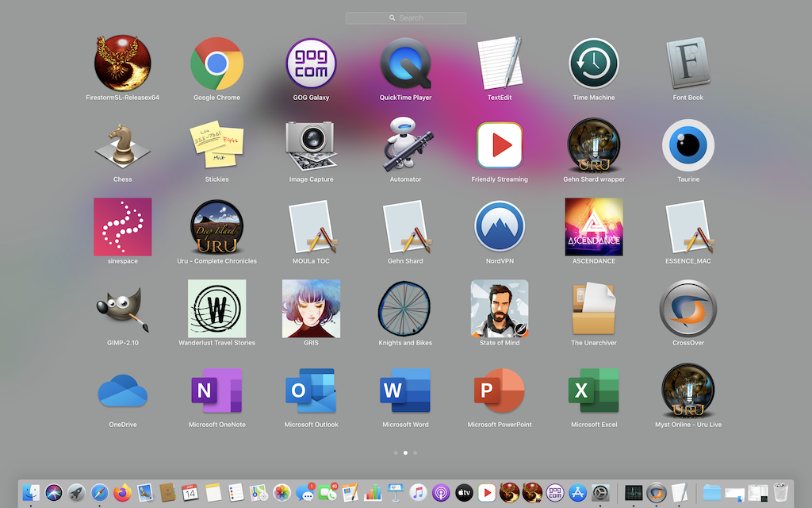Open Font Book
This screenshot has width=812, height=508.
pyautogui.click(x=688, y=63)
